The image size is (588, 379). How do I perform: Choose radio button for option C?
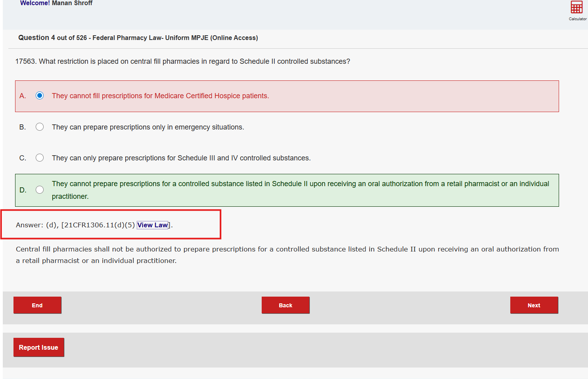coord(40,158)
